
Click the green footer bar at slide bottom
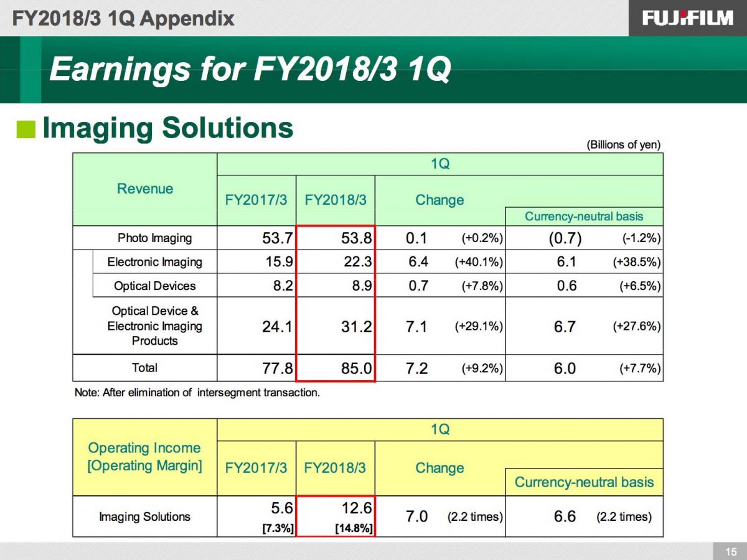pyautogui.click(x=374, y=551)
